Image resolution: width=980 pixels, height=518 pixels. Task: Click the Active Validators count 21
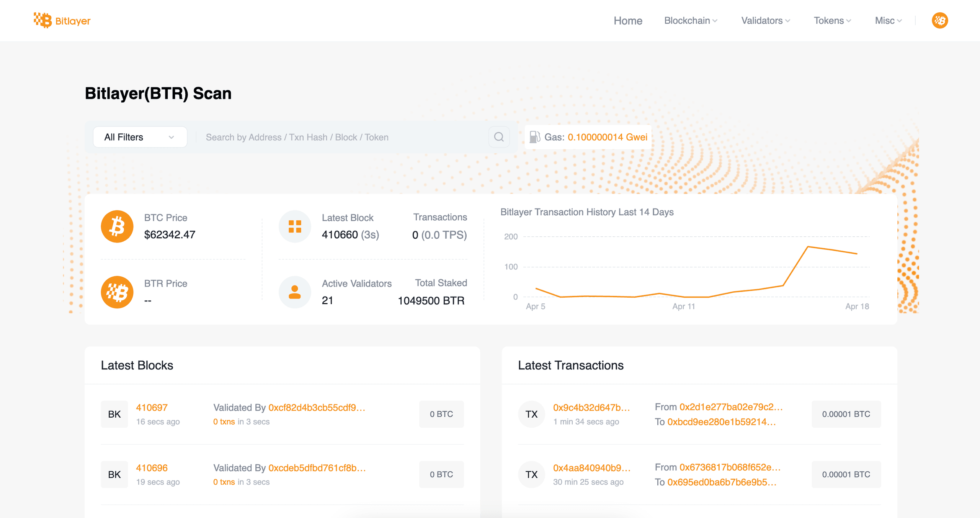coord(327,300)
